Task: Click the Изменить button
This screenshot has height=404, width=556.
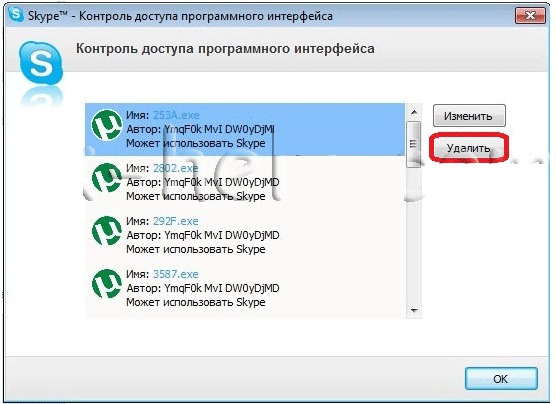Action: tap(469, 116)
